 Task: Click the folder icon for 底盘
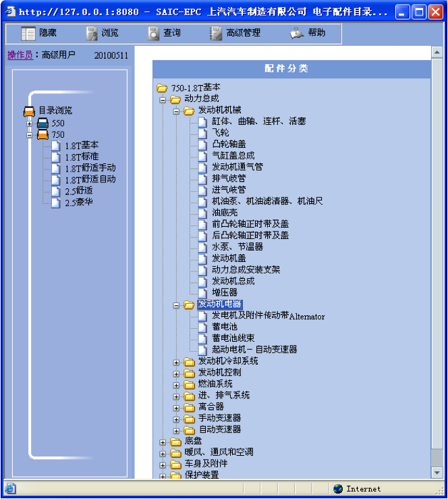[175, 442]
